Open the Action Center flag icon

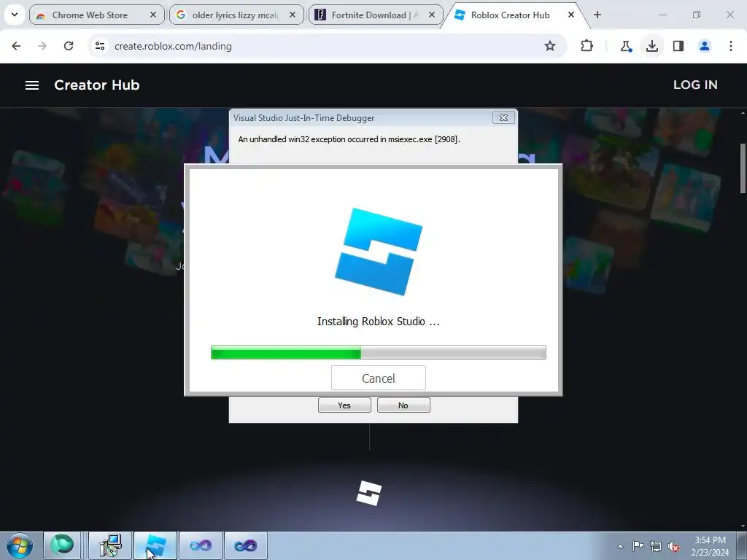638,546
